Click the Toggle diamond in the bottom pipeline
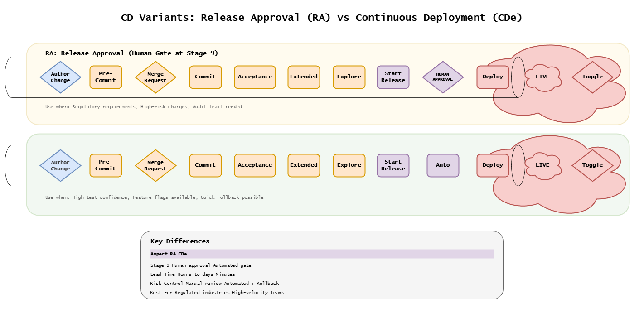644x313 pixels. pos(592,165)
